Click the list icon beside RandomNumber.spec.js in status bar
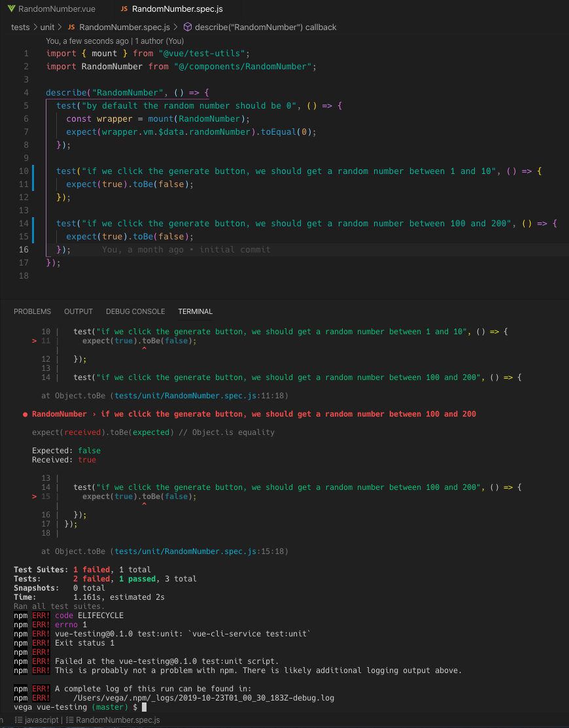Screen dimensions: 569x728 [x=69, y=720]
